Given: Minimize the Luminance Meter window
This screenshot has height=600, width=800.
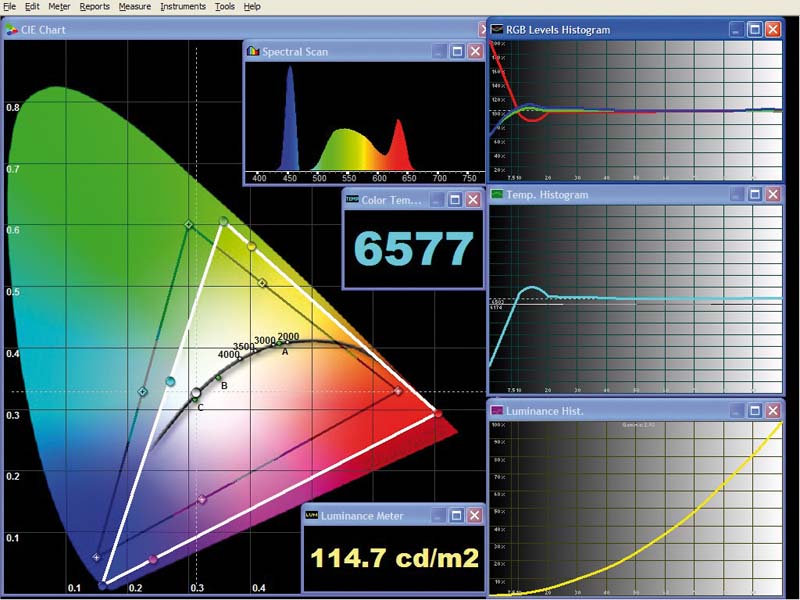Looking at the screenshot, I should [438, 515].
